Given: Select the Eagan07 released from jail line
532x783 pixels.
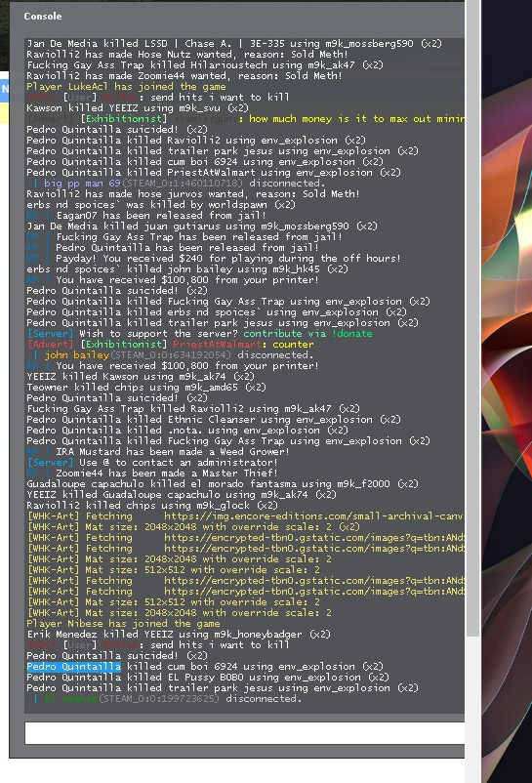Looking at the screenshot, I should (x=146, y=216).
